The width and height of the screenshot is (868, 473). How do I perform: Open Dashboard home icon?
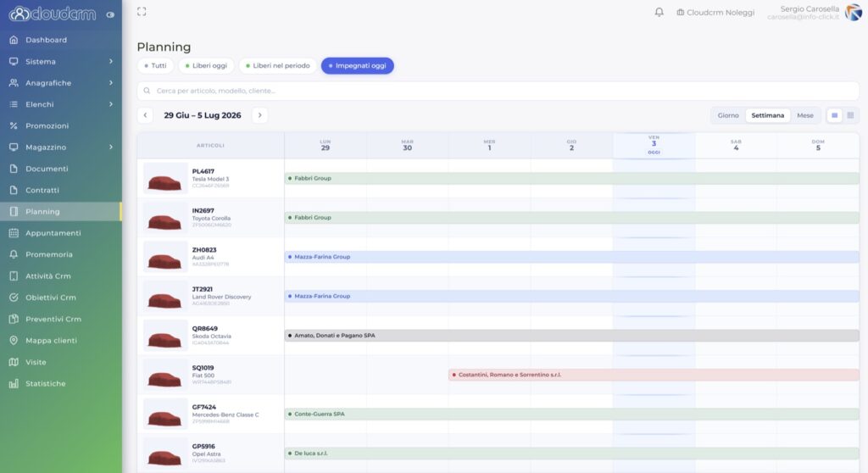point(14,40)
